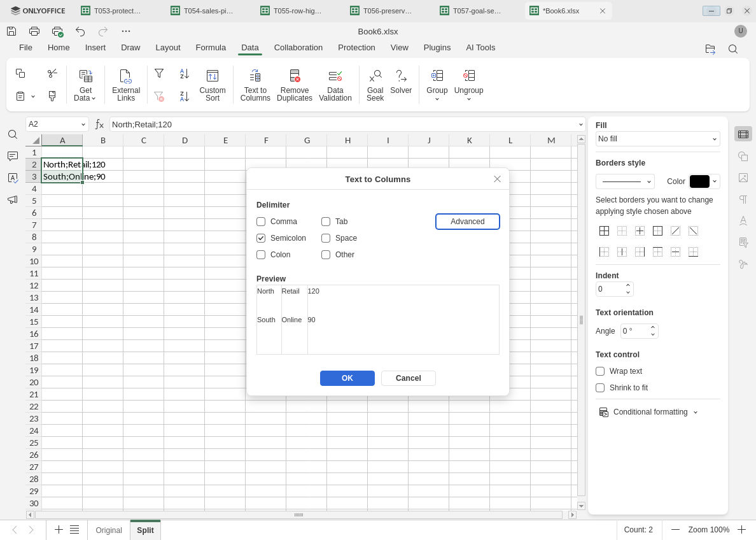
Task: Click the Print icon
Action: 34,31
